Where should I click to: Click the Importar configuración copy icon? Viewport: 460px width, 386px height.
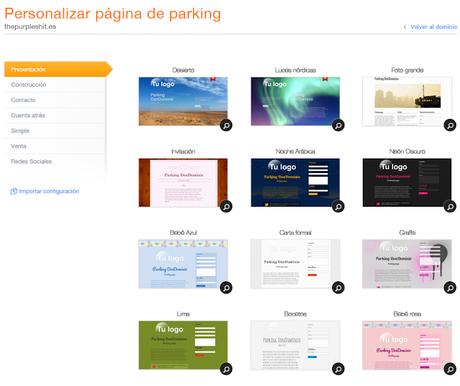(14, 191)
